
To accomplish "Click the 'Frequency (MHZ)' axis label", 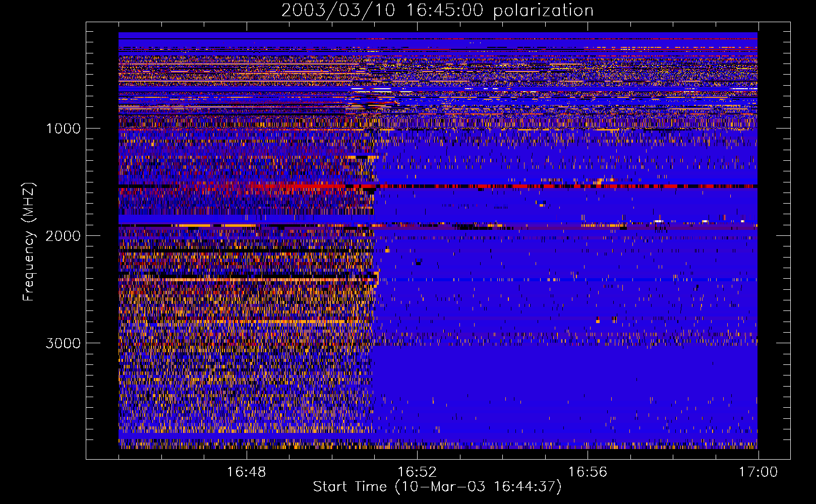I will pyautogui.click(x=29, y=242).
